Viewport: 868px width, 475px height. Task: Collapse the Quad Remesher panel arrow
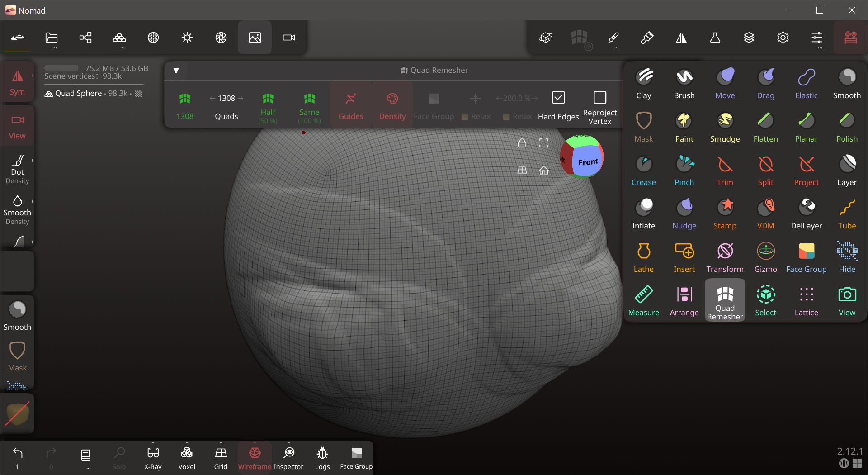coord(176,70)
